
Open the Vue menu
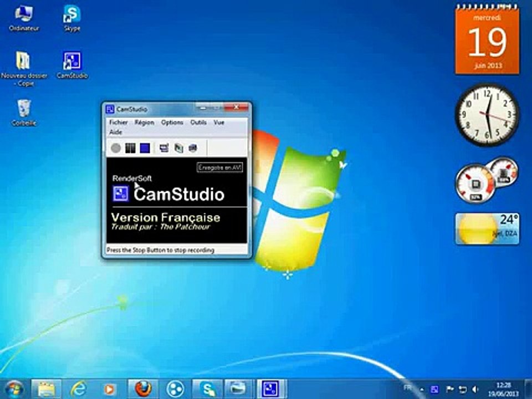point(219,122)
